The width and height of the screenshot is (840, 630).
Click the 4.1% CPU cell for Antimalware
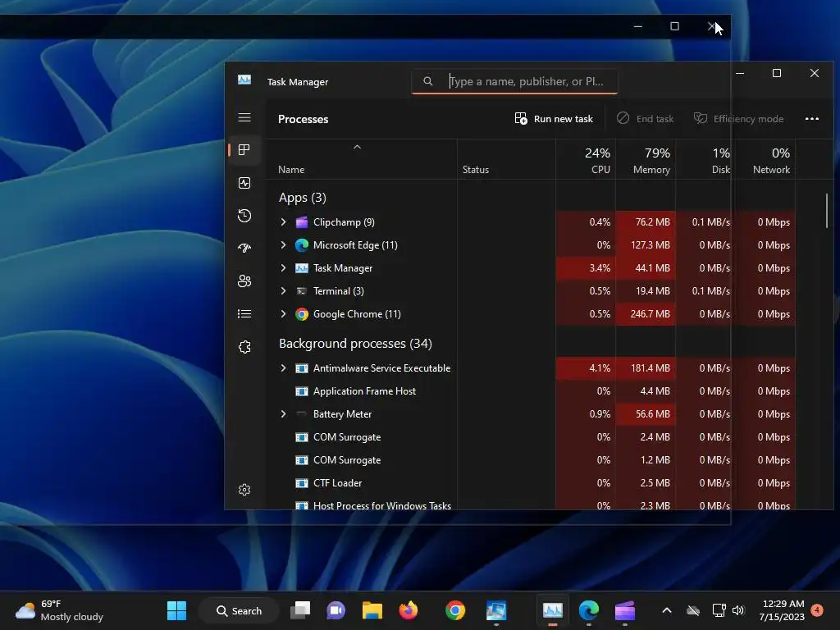586,368
